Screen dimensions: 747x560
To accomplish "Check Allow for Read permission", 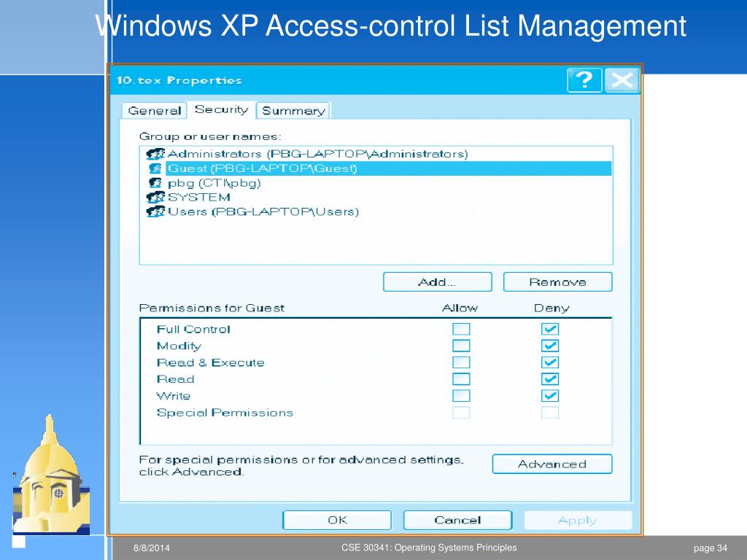I will pyautogui.click(x=461, y=379).
